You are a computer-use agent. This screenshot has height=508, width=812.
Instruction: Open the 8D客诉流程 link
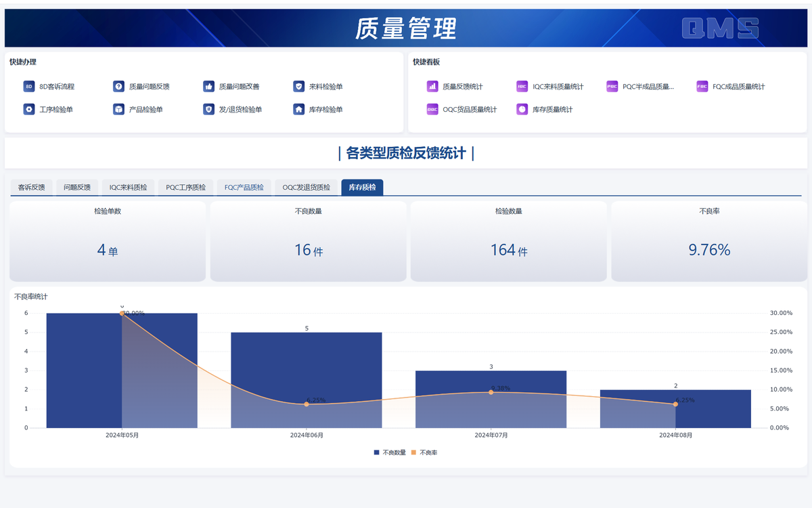pyautogui.click(x=57, y=87)
